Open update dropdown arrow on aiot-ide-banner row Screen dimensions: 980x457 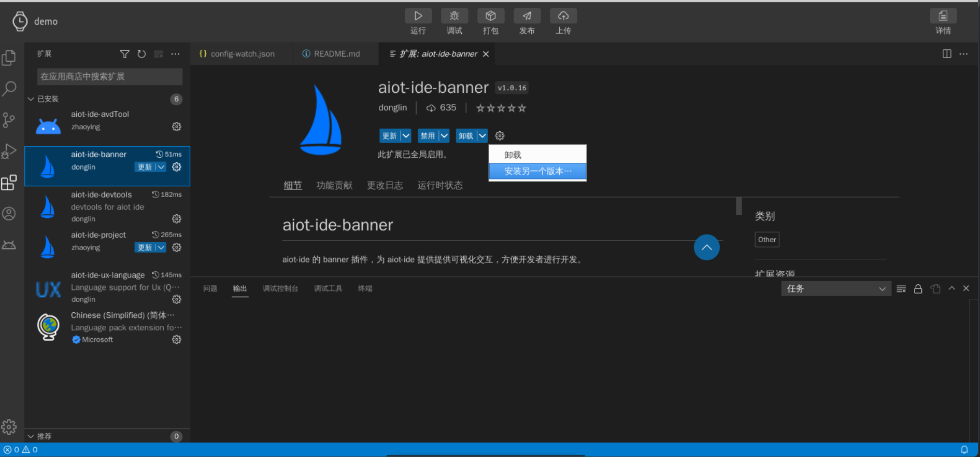pos(161,167)
